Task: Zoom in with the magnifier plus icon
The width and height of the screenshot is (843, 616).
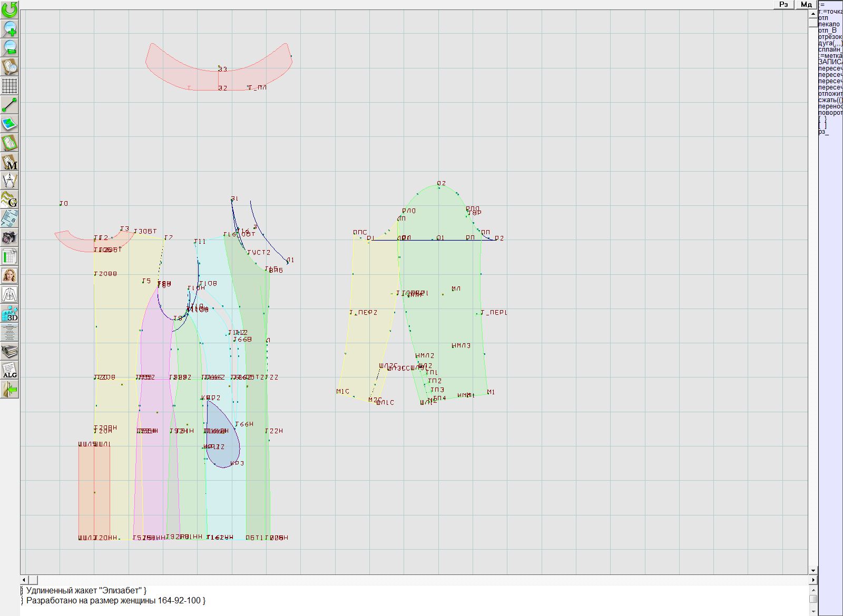Action: [x=9, y=28]
